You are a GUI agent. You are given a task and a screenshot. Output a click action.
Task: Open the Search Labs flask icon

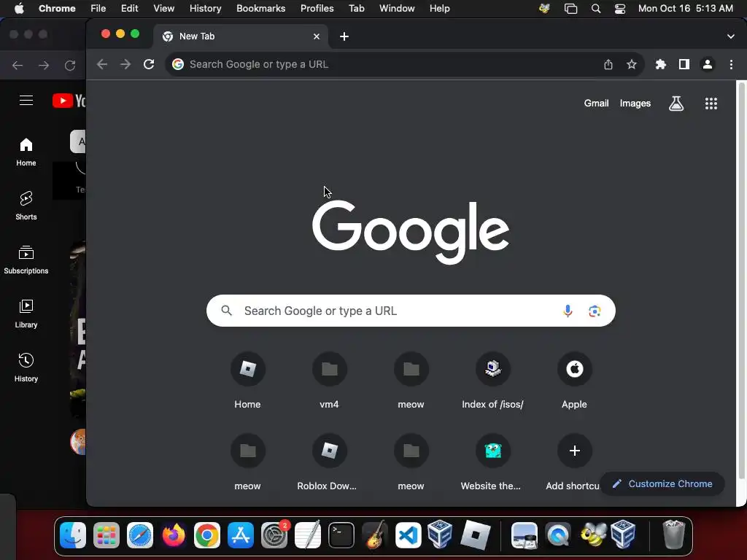(x=676, y=104)
